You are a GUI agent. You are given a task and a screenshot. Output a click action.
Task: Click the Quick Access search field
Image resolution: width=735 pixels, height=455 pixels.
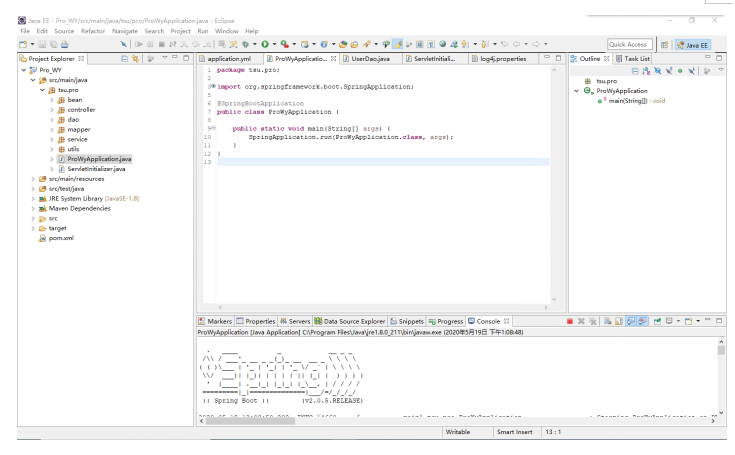630,45
